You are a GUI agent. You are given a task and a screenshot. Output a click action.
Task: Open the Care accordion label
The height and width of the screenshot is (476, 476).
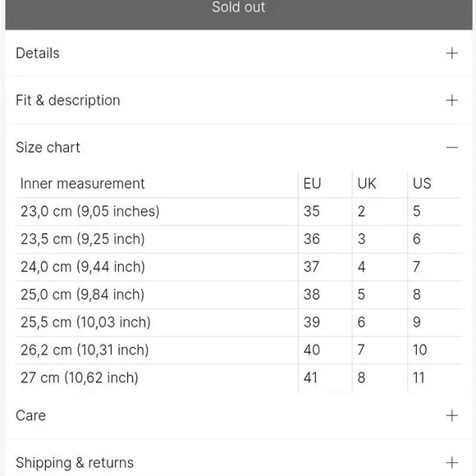click(30, 415)
